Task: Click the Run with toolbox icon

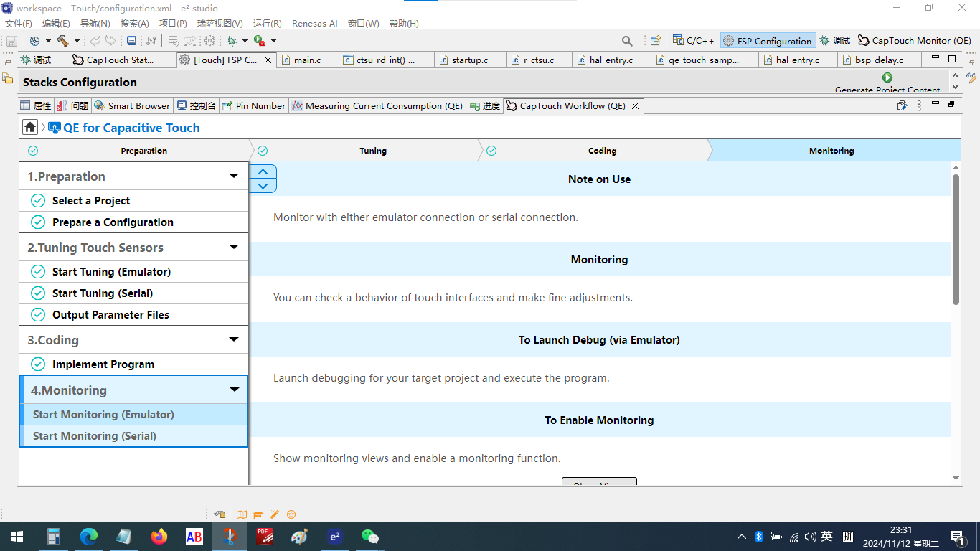Action: 259,41
